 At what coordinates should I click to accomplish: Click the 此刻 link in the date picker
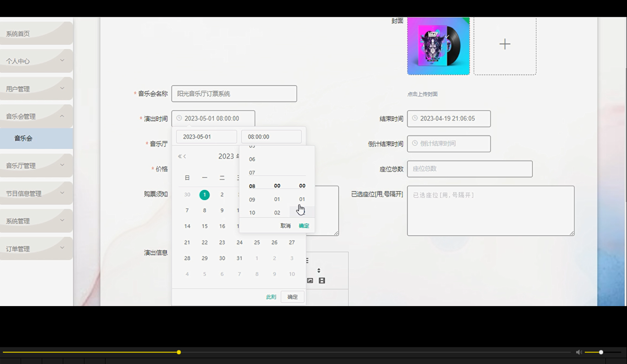coord(271,297)
